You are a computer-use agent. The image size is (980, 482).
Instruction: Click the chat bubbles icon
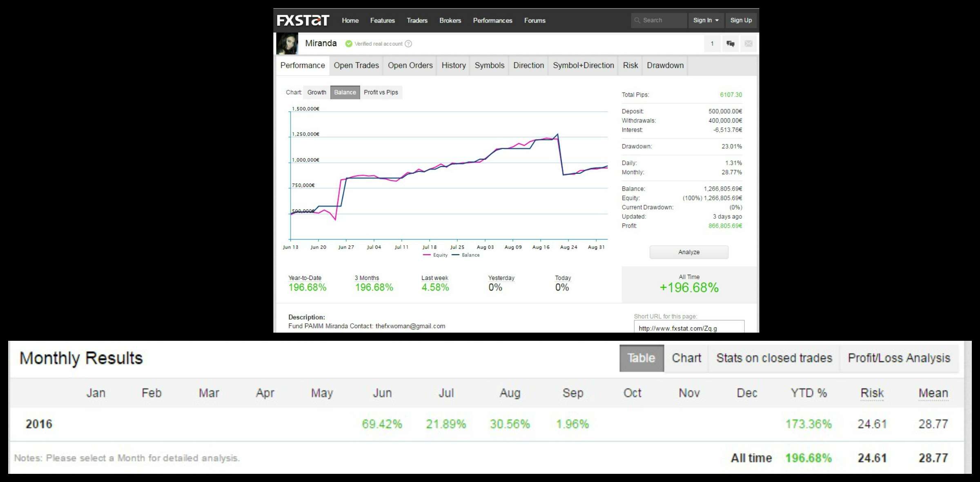point(730,44)
